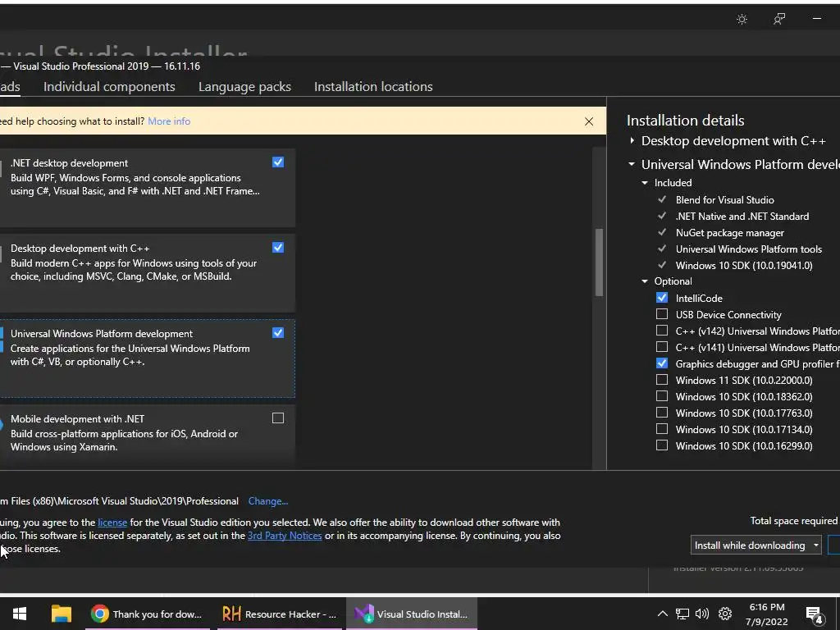Uncheck Desktop development with C++ workload
840x630 pixels.
278,248
